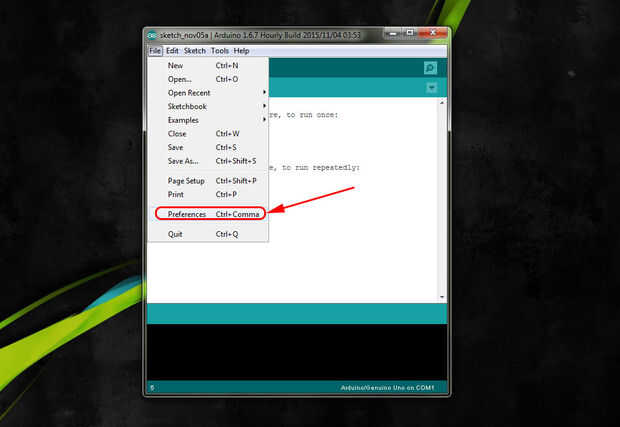Open the Tools menu
Screen dimensions: 620x427
point(219,51)
